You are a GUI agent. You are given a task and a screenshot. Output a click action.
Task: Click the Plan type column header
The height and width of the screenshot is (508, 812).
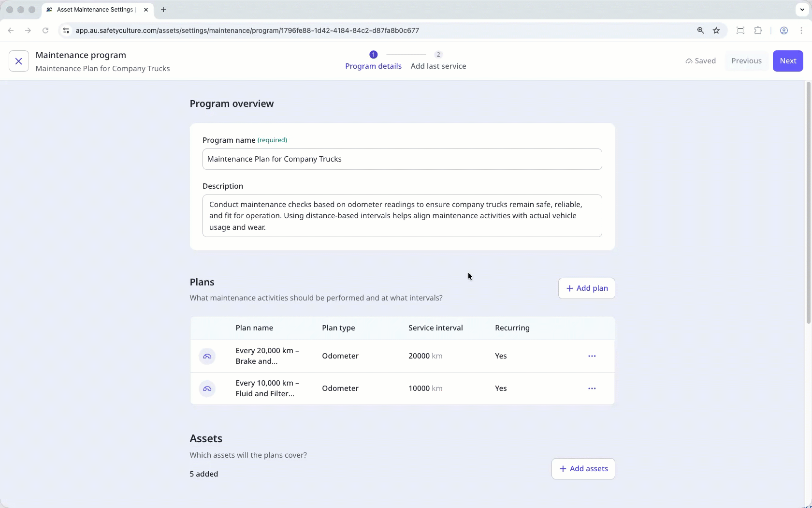pos(338,328)
